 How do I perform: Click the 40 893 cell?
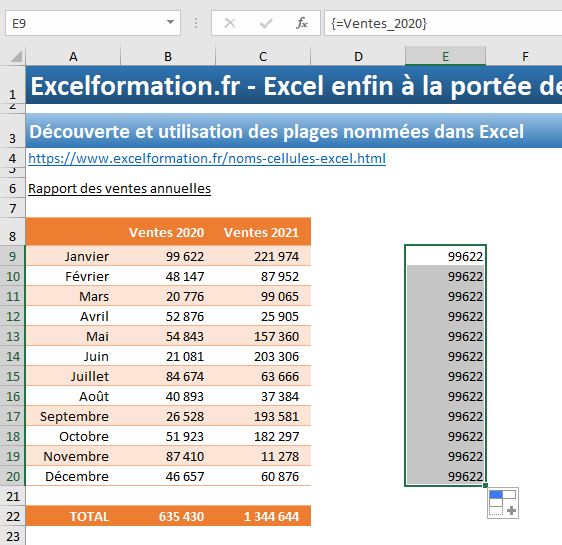[x=168, y=396]
